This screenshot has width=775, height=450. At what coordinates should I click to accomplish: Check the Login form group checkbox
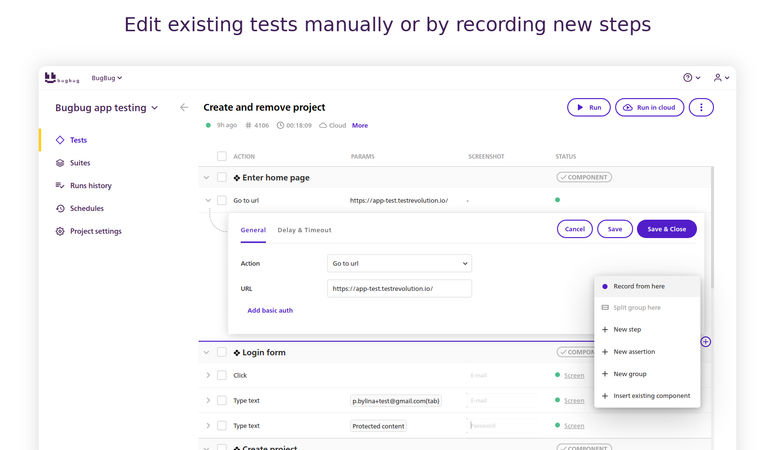coord(222,352)
